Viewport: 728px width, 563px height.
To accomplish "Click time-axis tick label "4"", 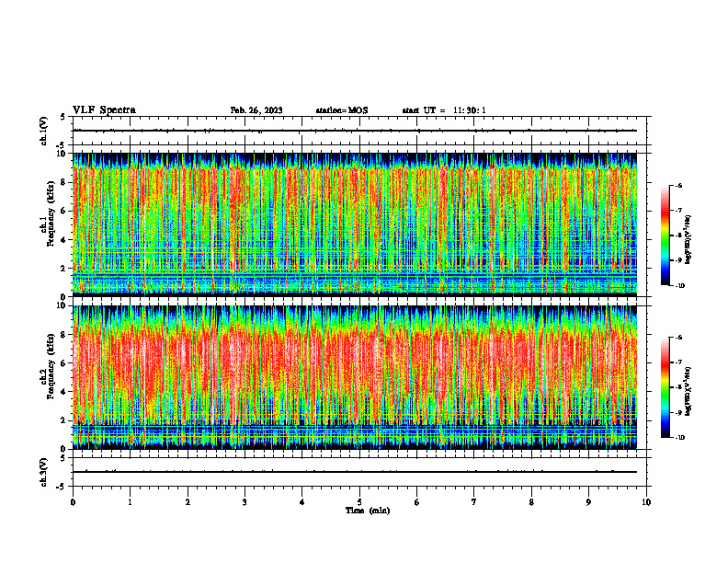I will tap(302, 502).
